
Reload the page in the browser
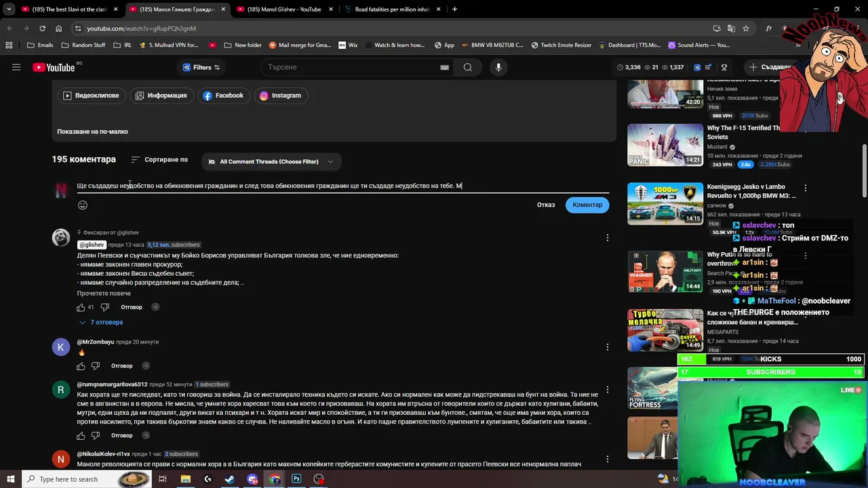pyautogui.click(x=42, y=28)
